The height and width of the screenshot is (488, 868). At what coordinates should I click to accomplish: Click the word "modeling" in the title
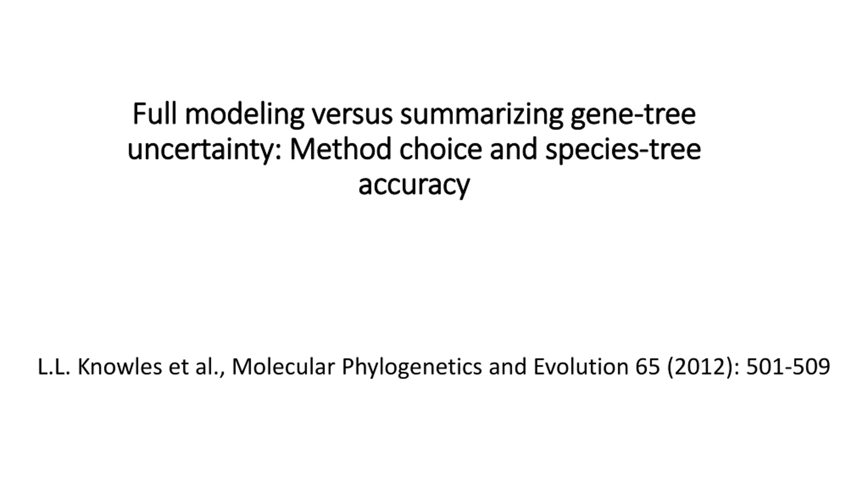coord(244,115)
